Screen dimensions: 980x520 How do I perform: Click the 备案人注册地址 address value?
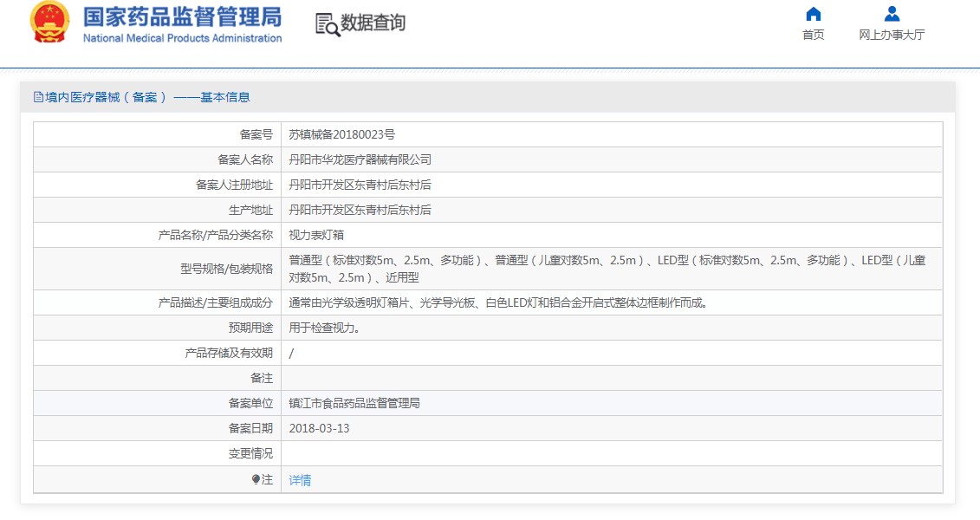pos(360,185)
